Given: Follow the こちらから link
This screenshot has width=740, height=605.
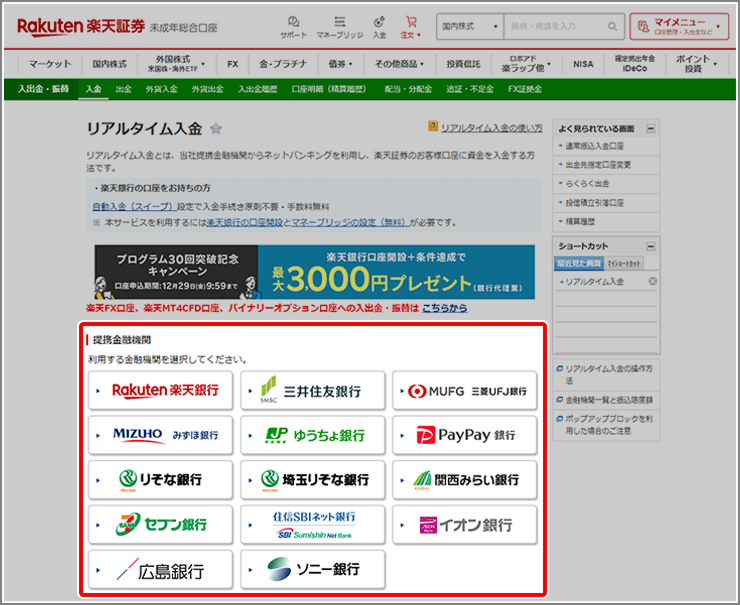Looking at the screenshot, I should click(x=445, y=308).
